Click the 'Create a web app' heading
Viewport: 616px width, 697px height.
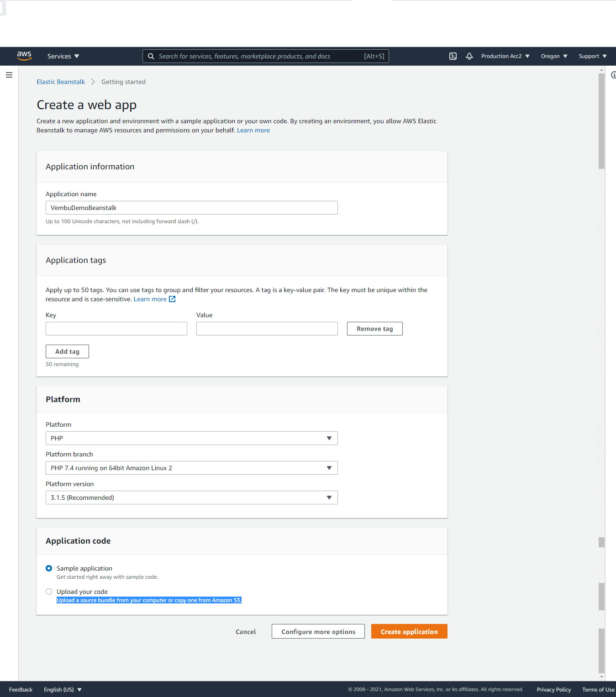[87, 105]
